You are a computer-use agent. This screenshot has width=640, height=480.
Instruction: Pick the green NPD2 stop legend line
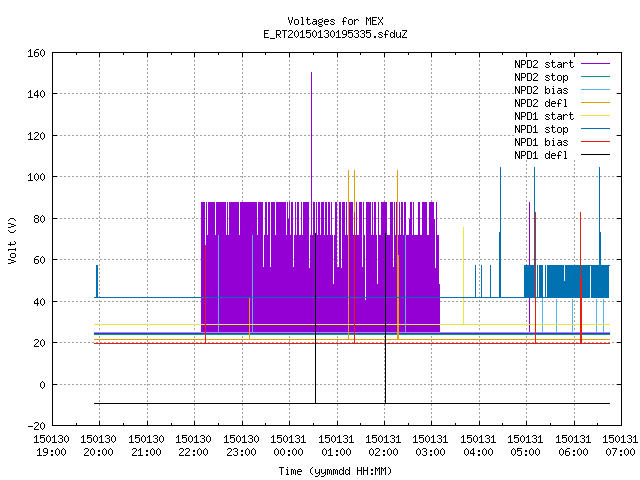[x=595, y=76]
